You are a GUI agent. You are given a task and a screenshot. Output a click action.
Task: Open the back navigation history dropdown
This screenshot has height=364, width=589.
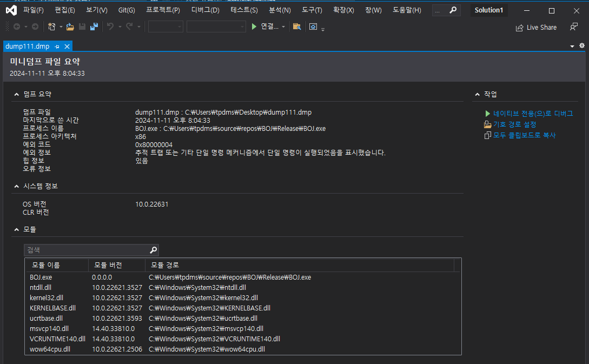coord(26,27)
